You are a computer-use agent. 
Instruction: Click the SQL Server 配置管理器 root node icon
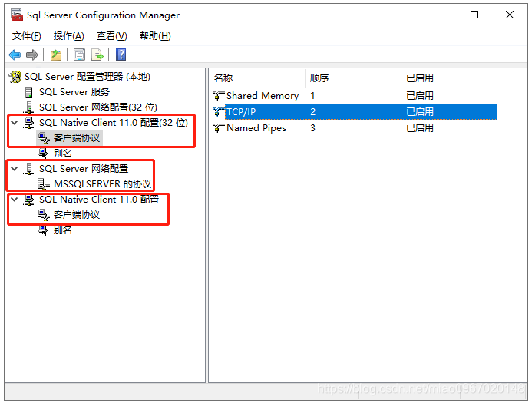(15, 77)
